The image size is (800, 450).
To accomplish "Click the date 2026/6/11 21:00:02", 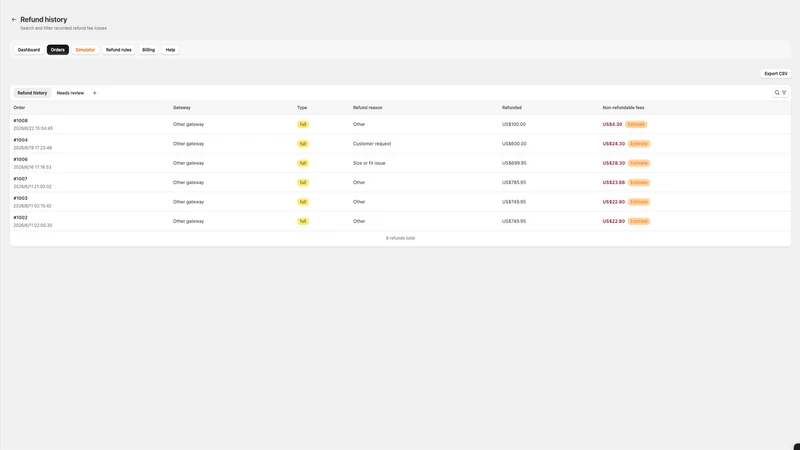I will click(x=33, y=187).
